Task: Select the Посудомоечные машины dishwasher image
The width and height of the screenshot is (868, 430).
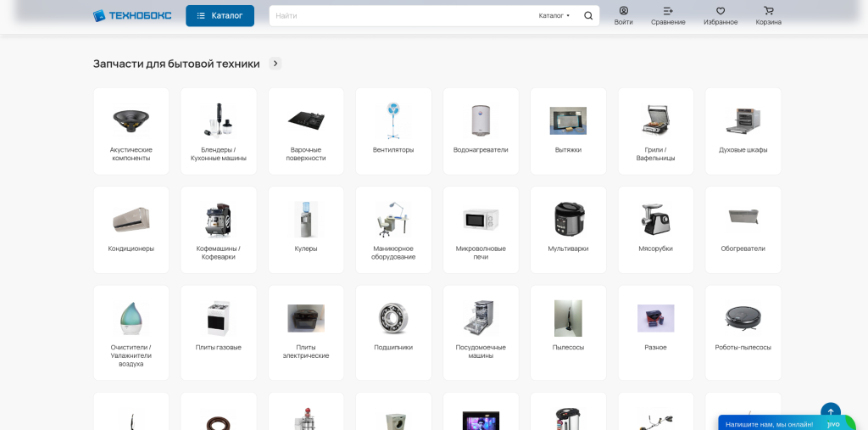Action: coord(481,318)
